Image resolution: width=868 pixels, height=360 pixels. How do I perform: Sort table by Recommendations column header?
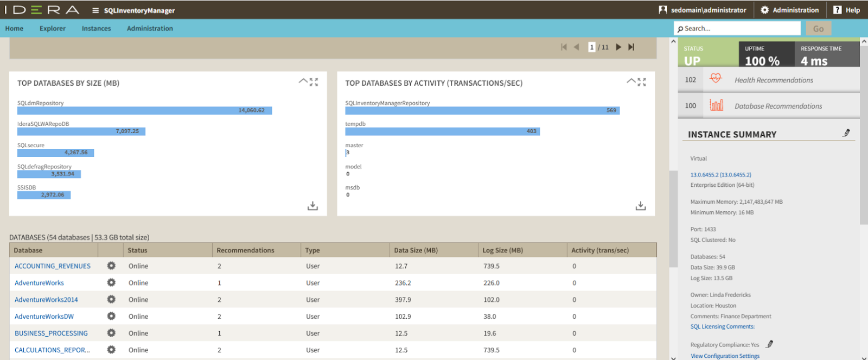256,250
